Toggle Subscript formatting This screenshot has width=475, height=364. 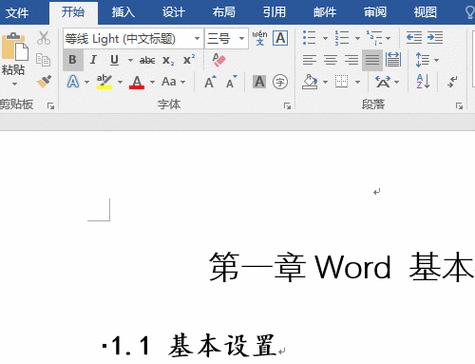click(x=168, y=60)
